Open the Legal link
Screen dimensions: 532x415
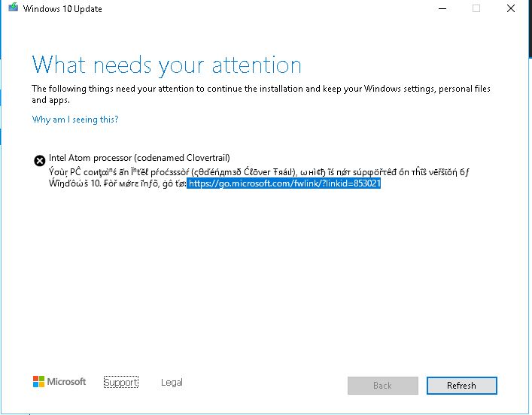(172, 382)
